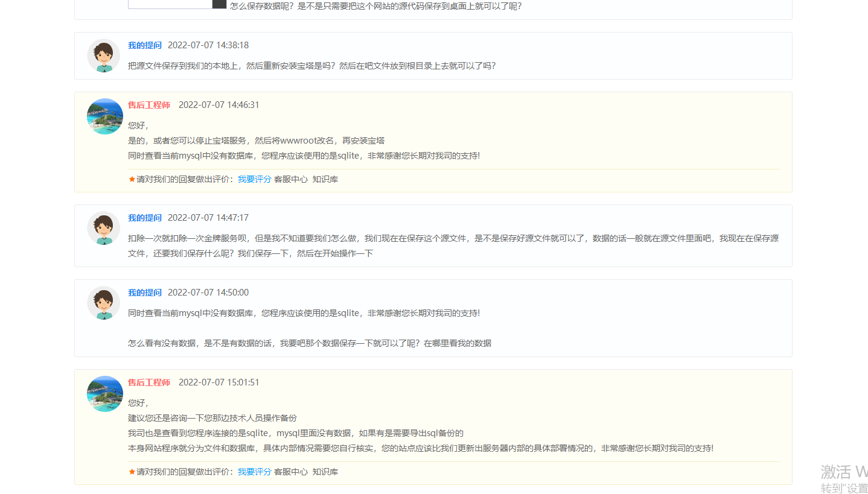The width and height of the screenshot is (868, 494).
Task: Click the orange star icon in the 14:46 reply
Action: (131, 179)
